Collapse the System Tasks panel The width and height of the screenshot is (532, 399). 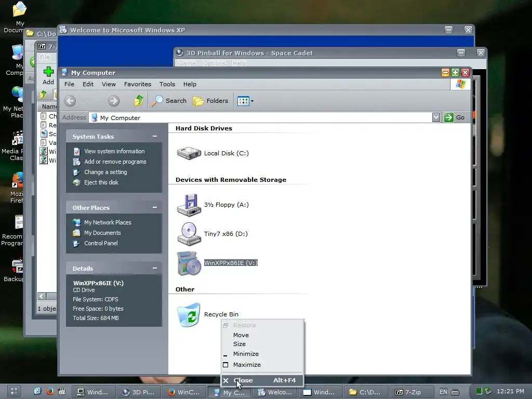pyautogui.click(x=155, y=137)
